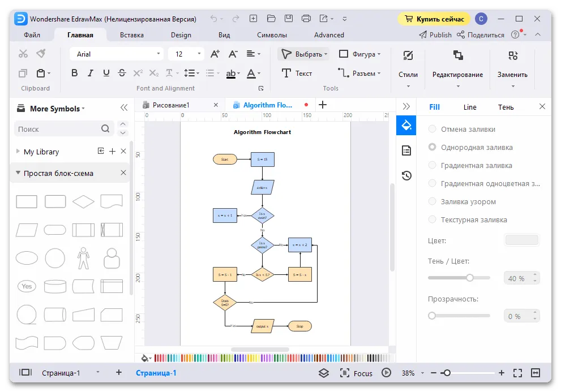561x392 pixels.
Task: Click the Цвет fill color swatch
Action: (x=521, y=240)
